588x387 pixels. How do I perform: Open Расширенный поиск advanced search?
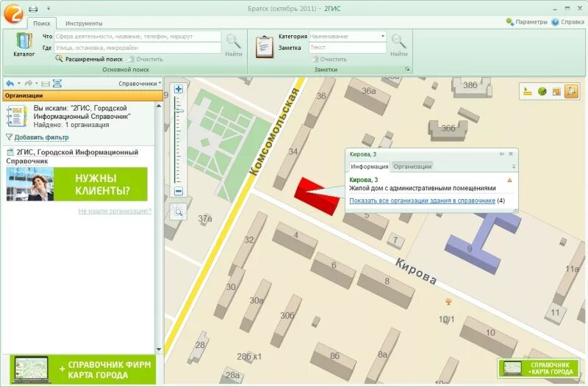[89, 59]
